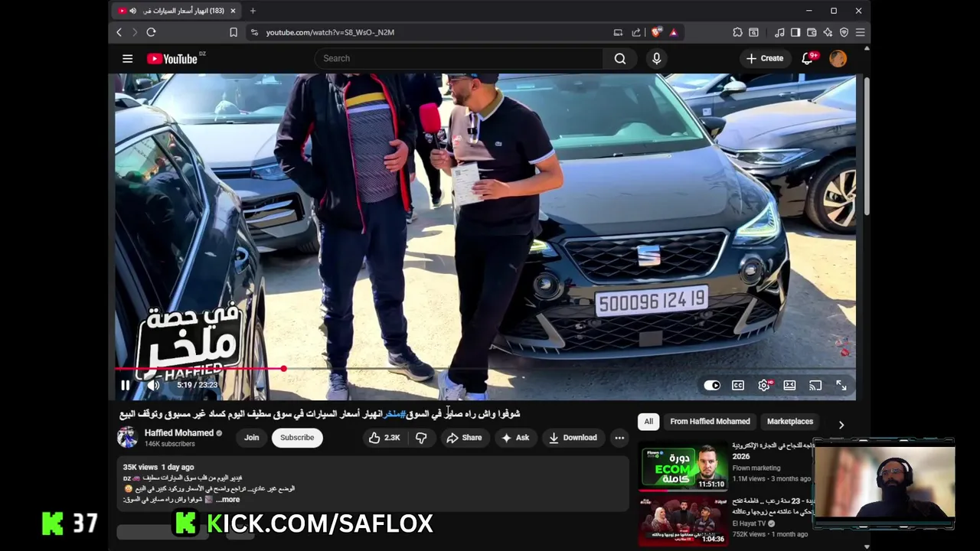Go back in browser history
The width and height of the screenshot is (980, 551).
119,32
